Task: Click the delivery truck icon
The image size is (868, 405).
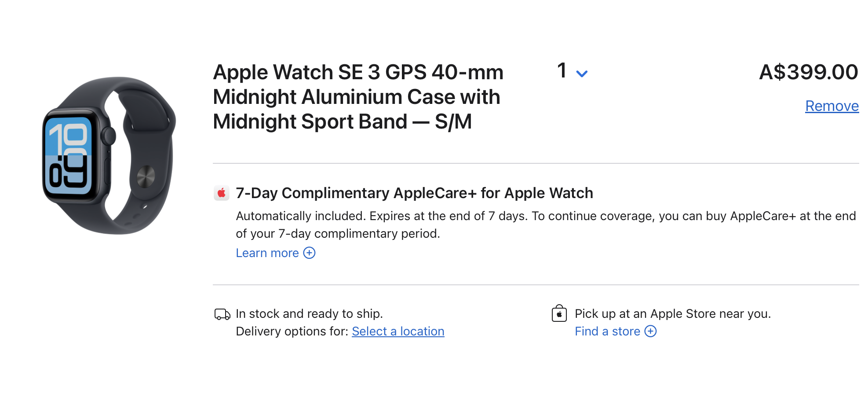Action: tap(222, 314)
